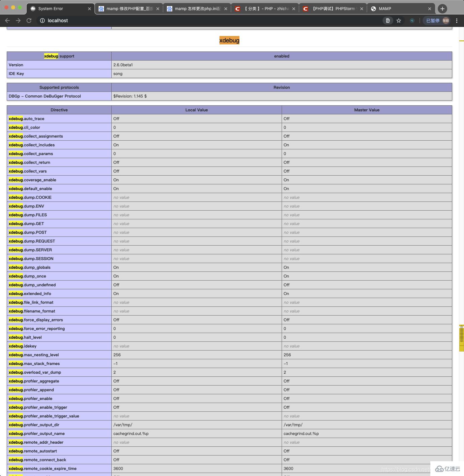
Task: Click the xdebug.collect_assignments directive
Action: coord(36,136)
